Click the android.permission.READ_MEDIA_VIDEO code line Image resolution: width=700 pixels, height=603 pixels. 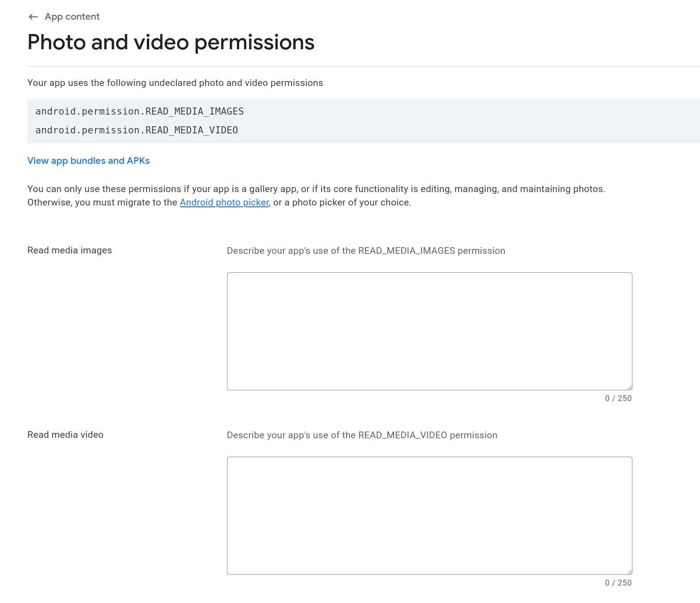[137, 130]
